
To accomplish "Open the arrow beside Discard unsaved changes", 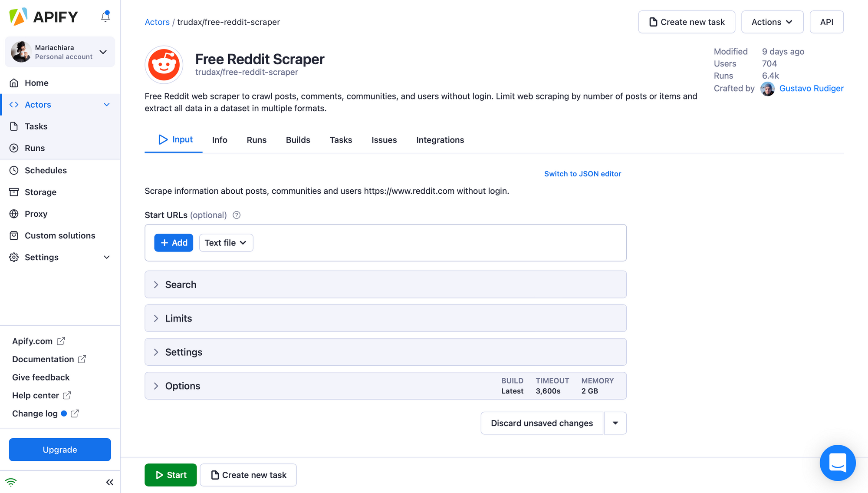I will tap(615, 423).
